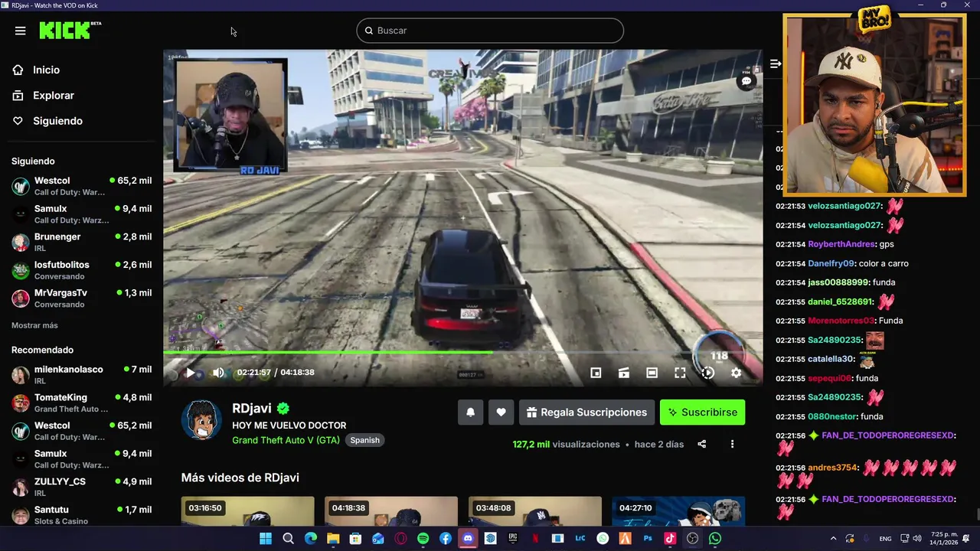This screenshot has width=980, height=551.
Task: Open Microsoft Edge from taskbar
Action: point(311,539)
